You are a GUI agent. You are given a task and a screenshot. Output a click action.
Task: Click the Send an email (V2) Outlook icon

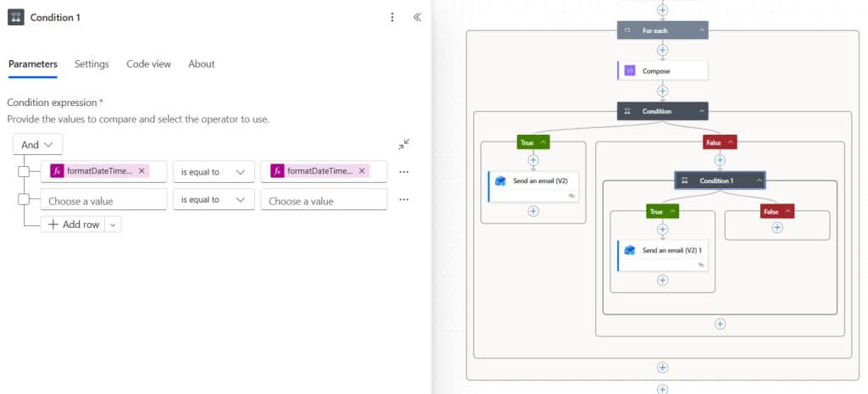[500, 180]
